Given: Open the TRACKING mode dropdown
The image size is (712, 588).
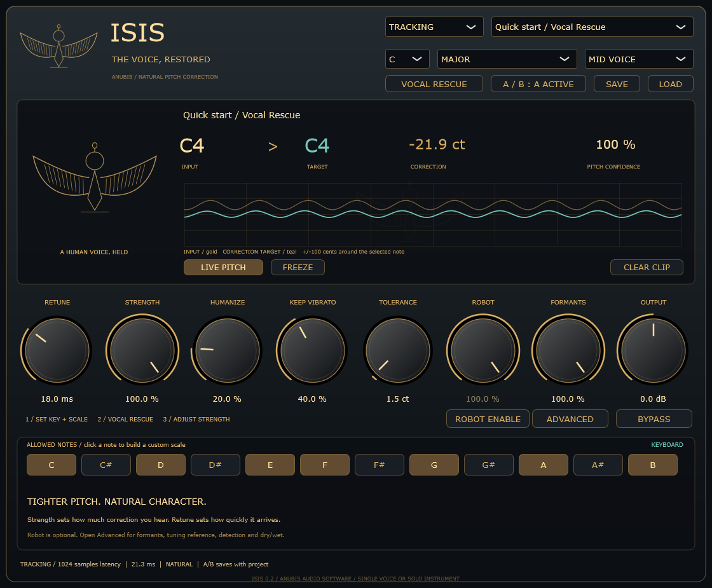Looking at the screenshot, I should (434, 27).
